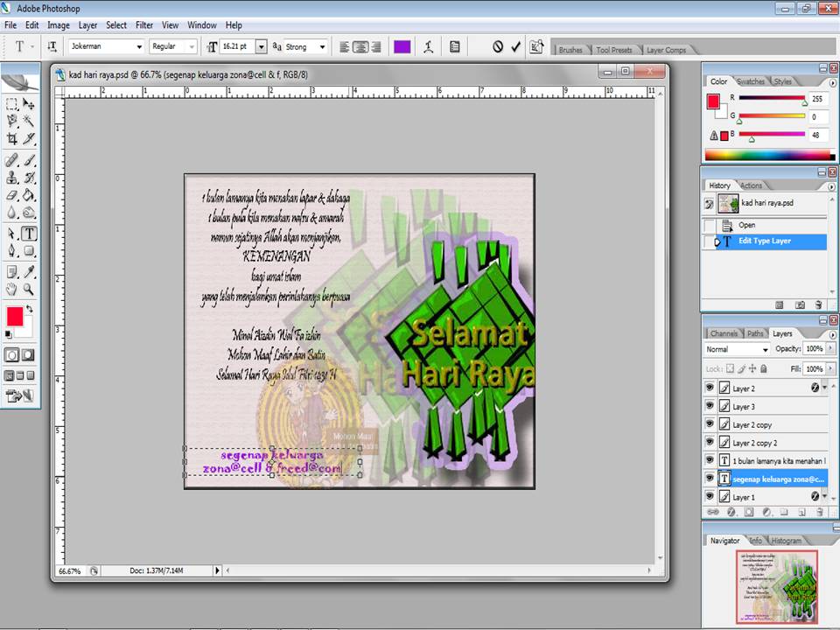
Task: Select the Pen tool
Action: 11,251
